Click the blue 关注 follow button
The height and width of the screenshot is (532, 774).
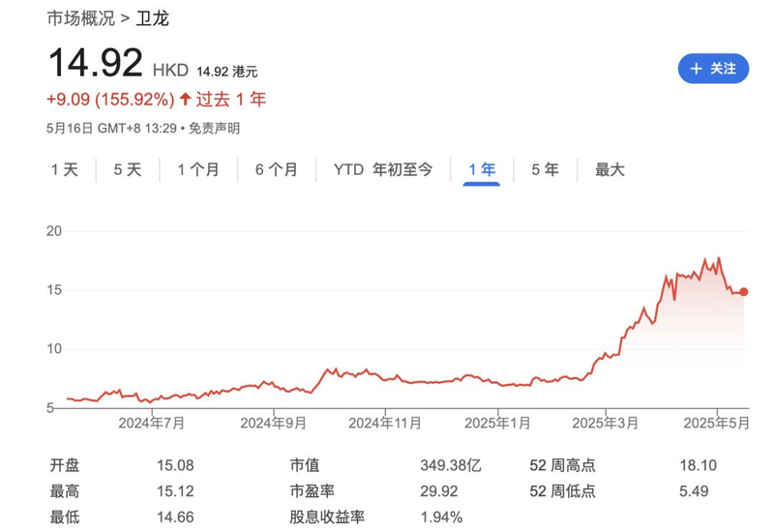(713, 69)
